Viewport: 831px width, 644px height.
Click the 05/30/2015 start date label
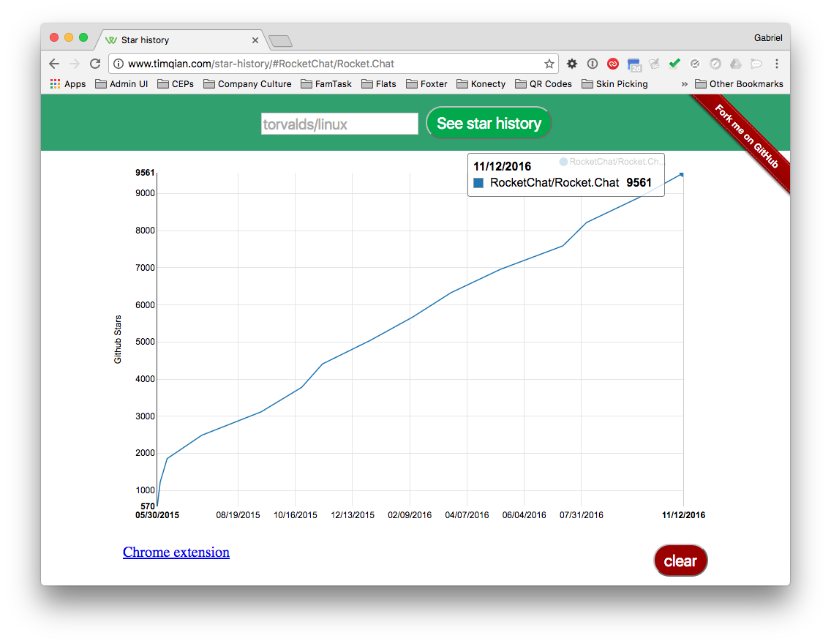click(157, 514)
